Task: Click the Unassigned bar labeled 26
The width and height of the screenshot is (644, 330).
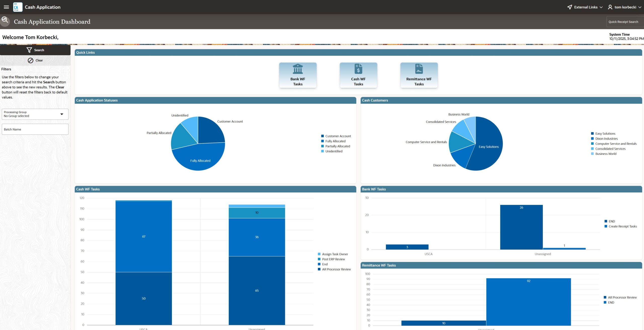Action: [521, 227]
